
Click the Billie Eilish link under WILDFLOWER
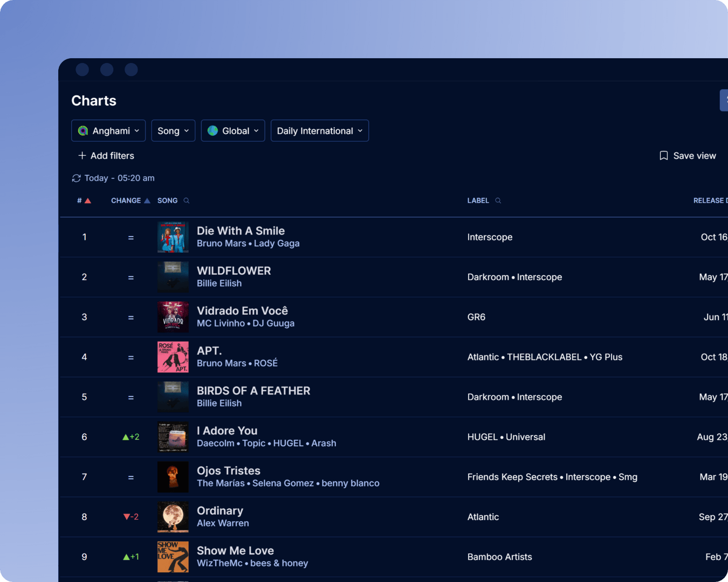pyautogui.click(x=219, y=283)
